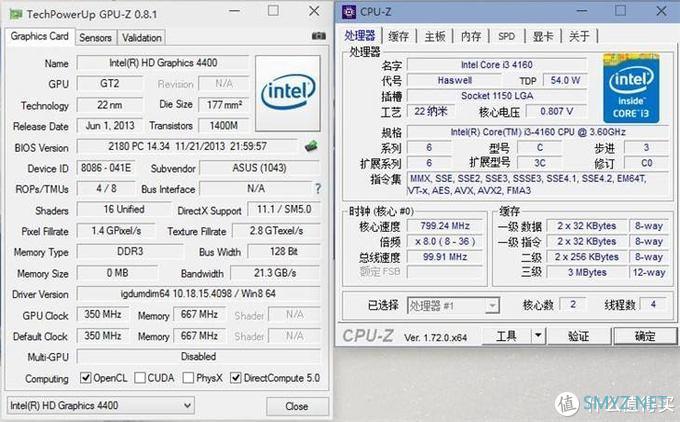
Task: Click the CPU name Intel Core i3 4160
Action: (497, 65)
